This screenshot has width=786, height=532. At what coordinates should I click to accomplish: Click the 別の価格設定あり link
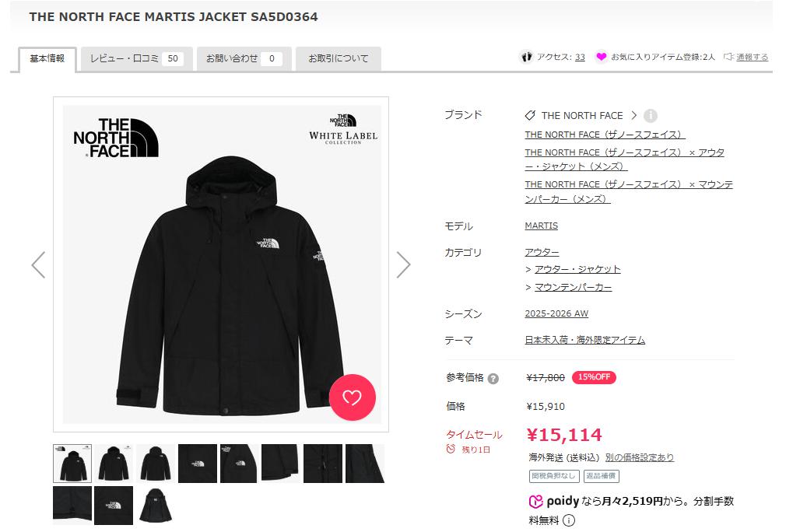tap(639, 457)
